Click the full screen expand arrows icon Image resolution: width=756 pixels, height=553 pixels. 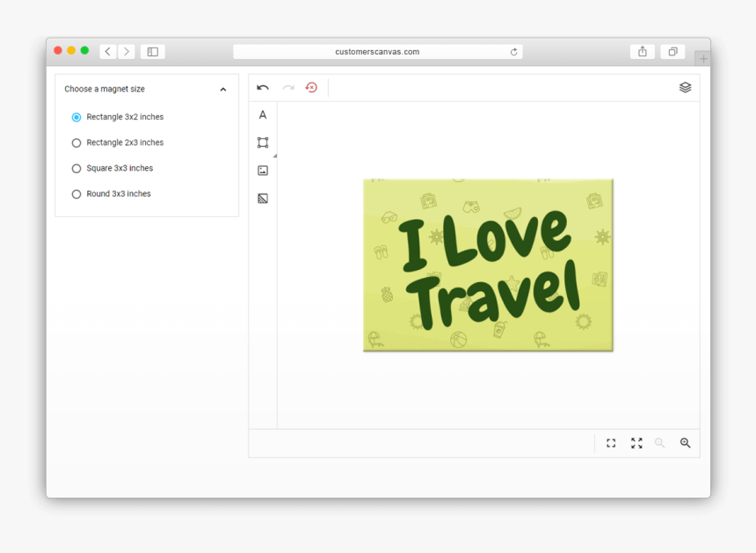pyautogui.click(x=636, y=443)
